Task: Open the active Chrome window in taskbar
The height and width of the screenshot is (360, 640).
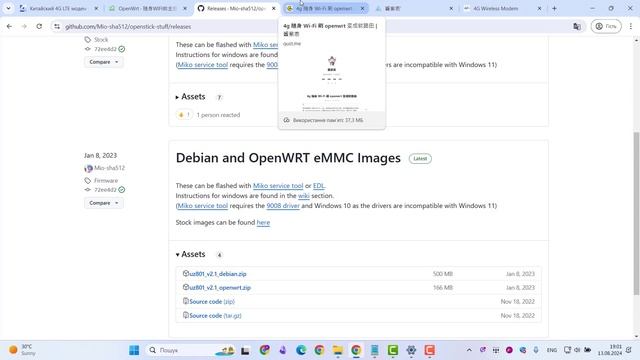Action: point(356,350)
